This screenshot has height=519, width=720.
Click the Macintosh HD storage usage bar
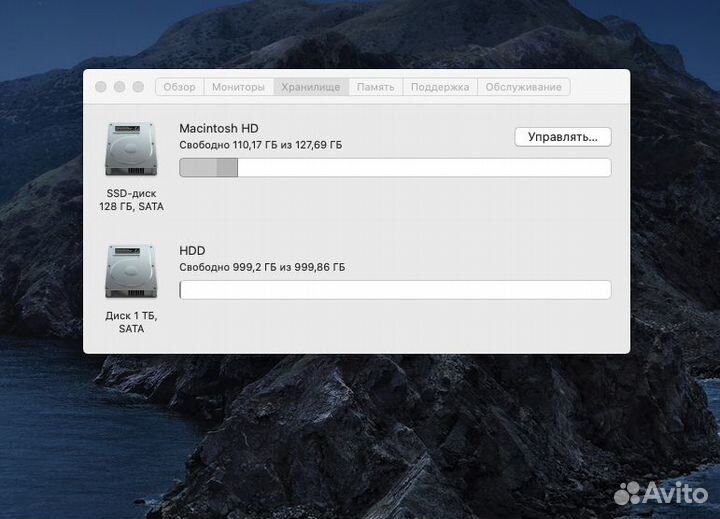395,167
